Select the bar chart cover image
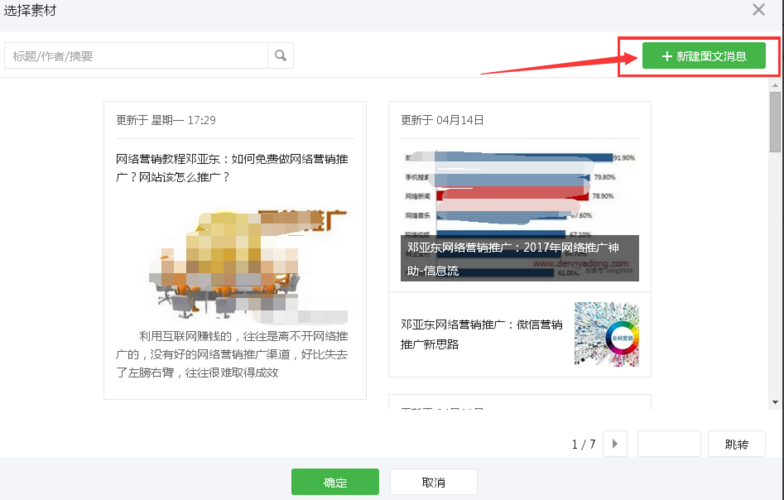 [520, 215]
